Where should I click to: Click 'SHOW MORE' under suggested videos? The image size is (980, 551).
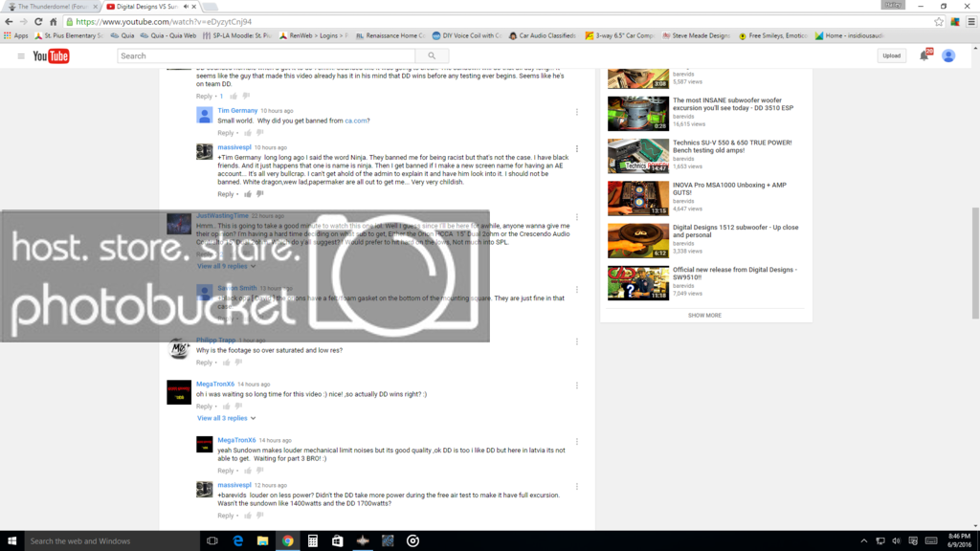(x=704, y=315)
